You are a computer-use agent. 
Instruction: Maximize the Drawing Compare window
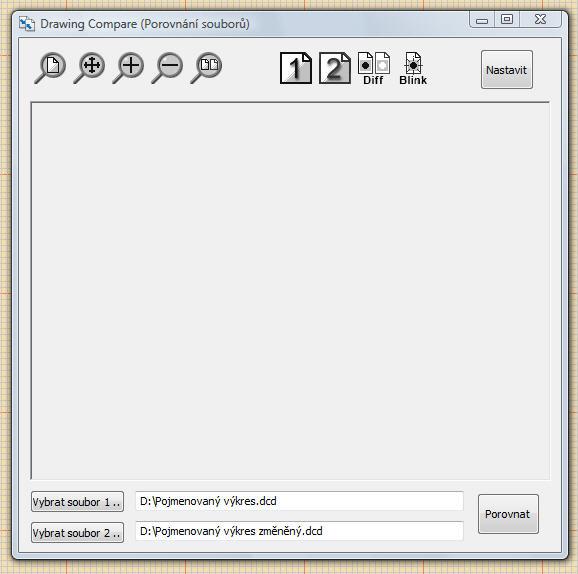[507, 20]
